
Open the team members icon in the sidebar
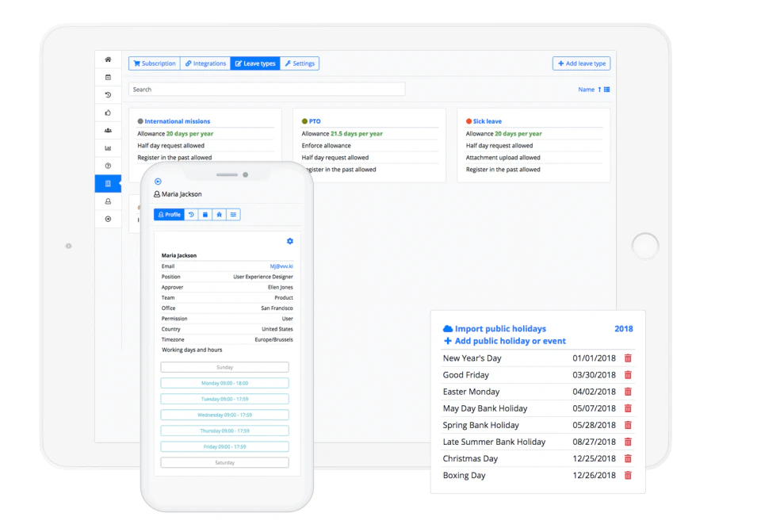(108, 130)
